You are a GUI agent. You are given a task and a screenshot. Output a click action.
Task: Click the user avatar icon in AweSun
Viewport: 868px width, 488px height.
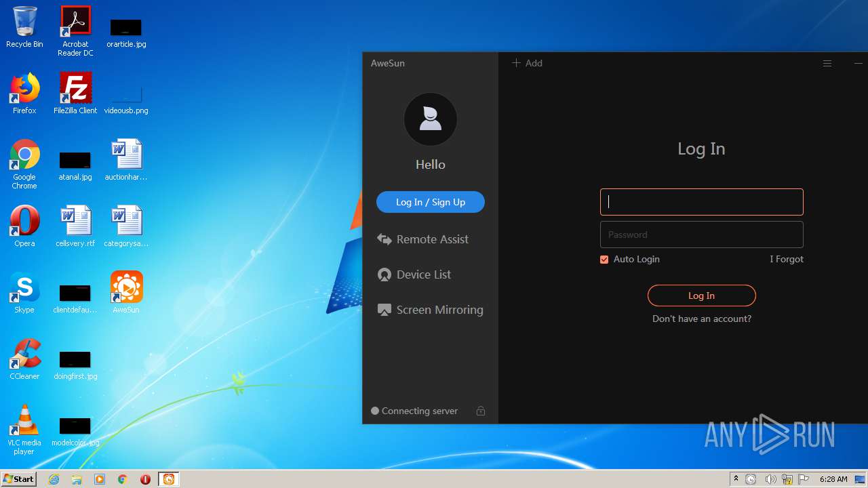point(430,119)
